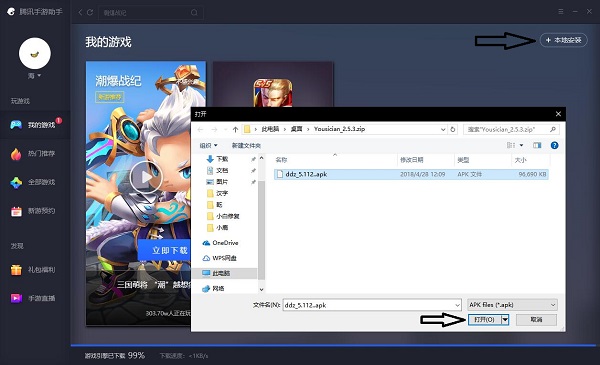Toggle the preview pane icon
Viewport: 600px width, 365px height.
tap(537, 145)
